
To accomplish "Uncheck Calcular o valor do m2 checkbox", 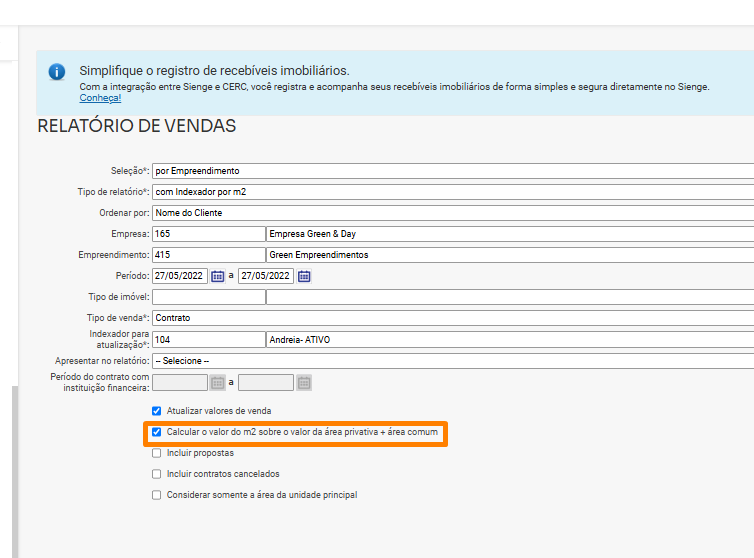I will [x=156, y=432].
